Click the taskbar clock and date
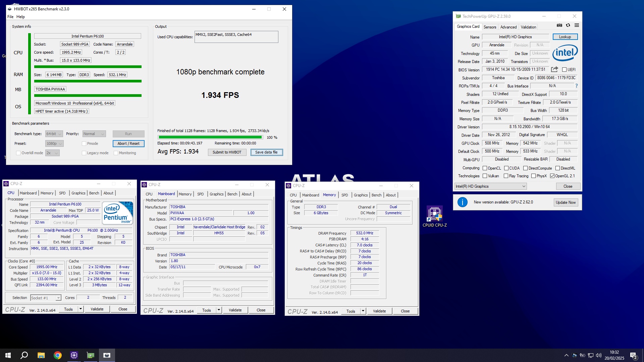Image resolution: width=644 pixels, height=362 pixels. [614, 355]
